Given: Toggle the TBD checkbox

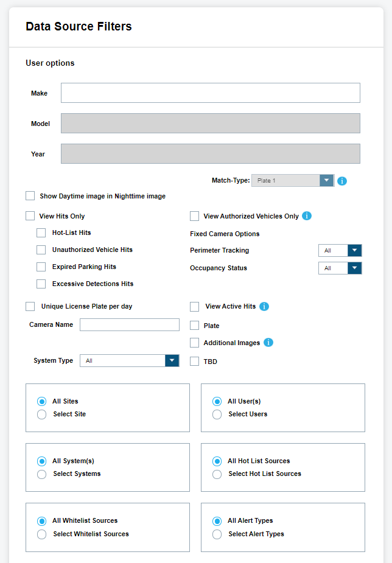Looking at the screenshot, I should (x=195, y=362).
